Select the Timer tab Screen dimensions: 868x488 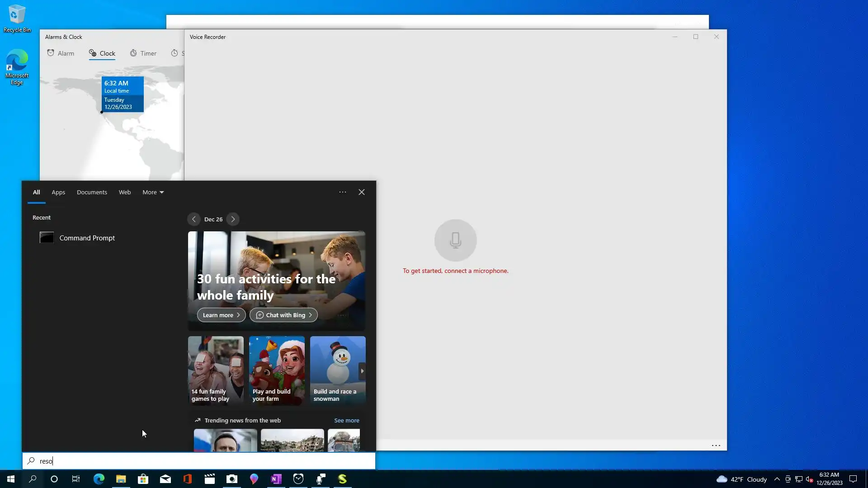143,53
